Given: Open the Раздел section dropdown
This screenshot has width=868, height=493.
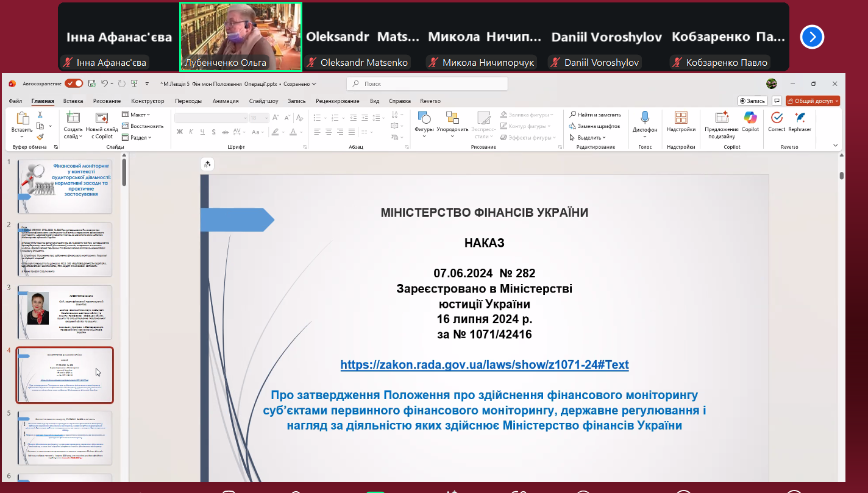Looking at the screenshot, I should tap(136, 138).
